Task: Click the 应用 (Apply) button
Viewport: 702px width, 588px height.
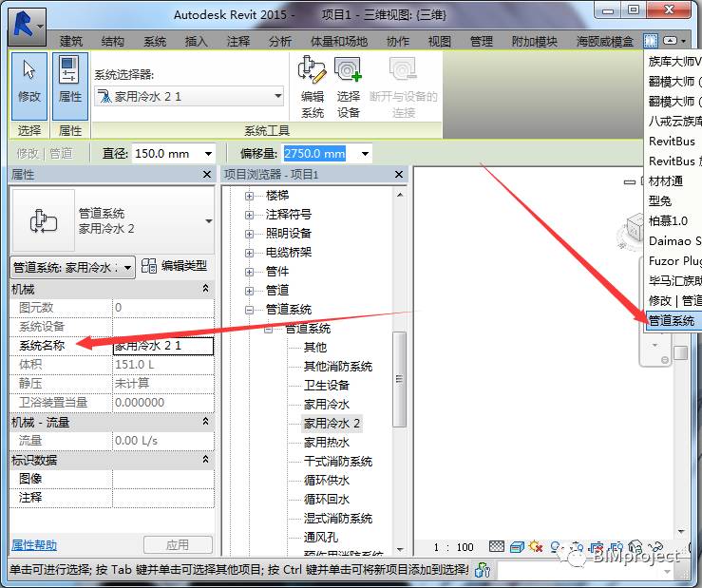Action: pyautogui.click(x=178, y=544)
